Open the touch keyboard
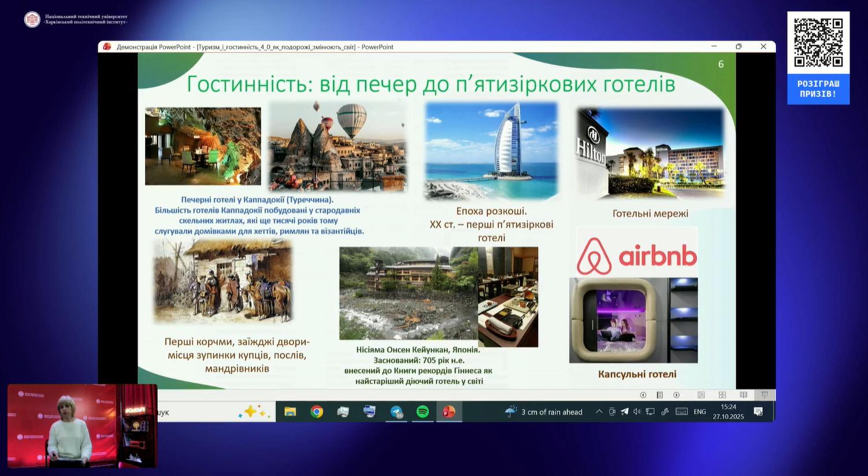868x476 pixels. point(682,412)
